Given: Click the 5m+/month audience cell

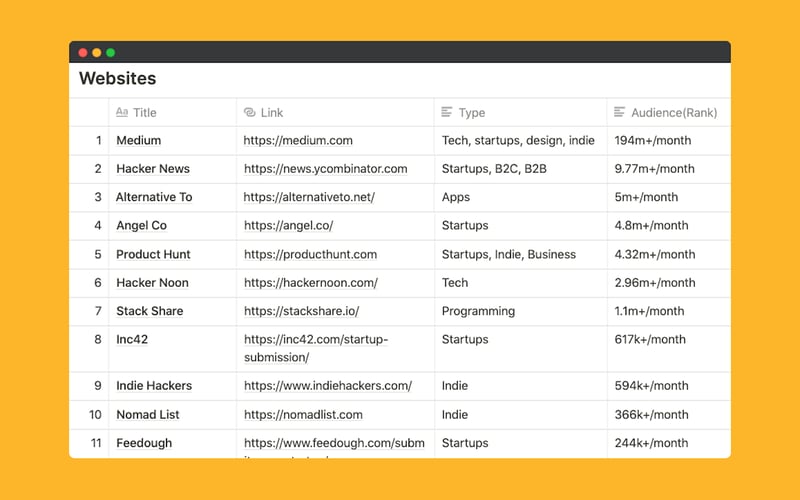Looking at the screenshot, I should [x=669, y=197].
